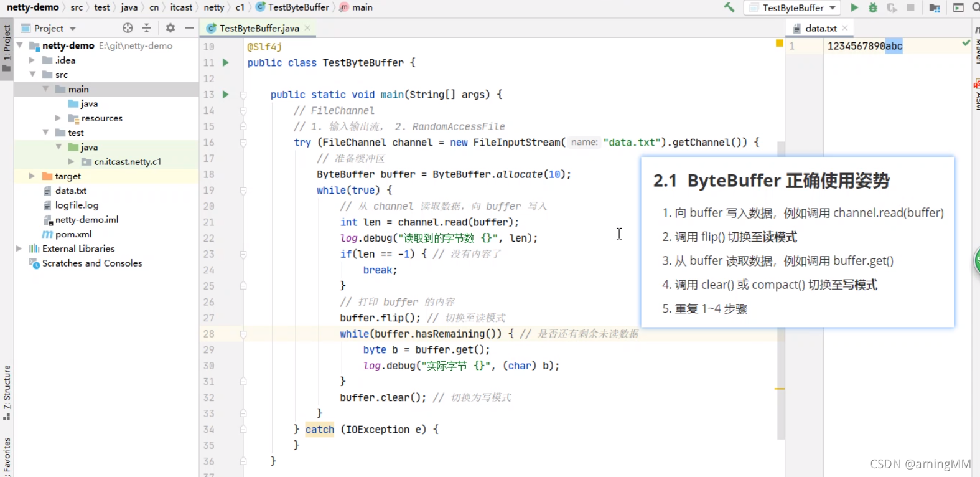Click the yellow inspection warning indicator

coord(779,43)
